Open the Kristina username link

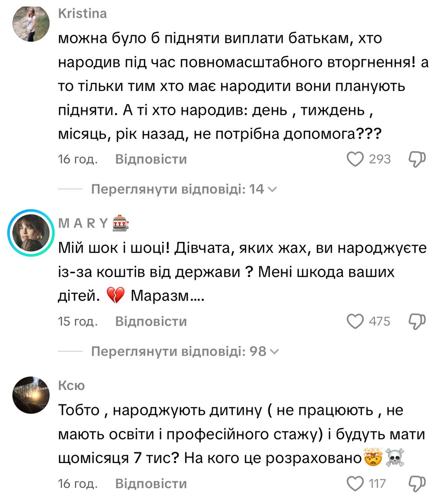(x=82, y=14)
